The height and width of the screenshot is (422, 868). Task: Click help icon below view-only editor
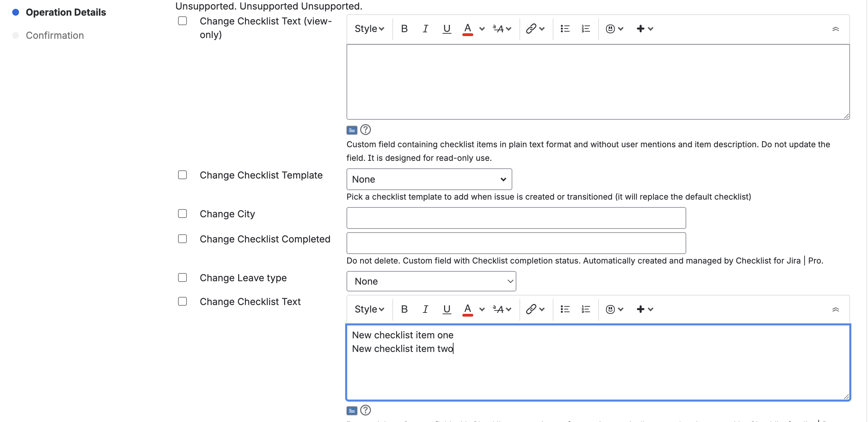(x=366, y=130)
